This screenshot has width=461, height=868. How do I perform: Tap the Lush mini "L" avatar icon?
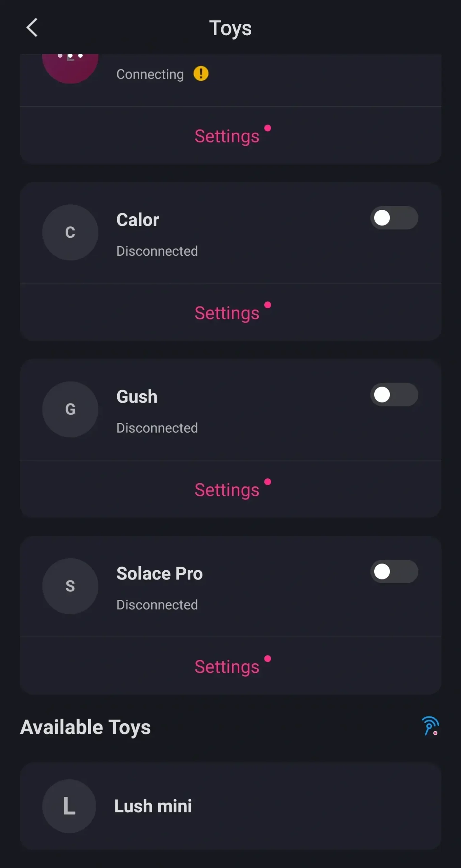pos(69,806)
